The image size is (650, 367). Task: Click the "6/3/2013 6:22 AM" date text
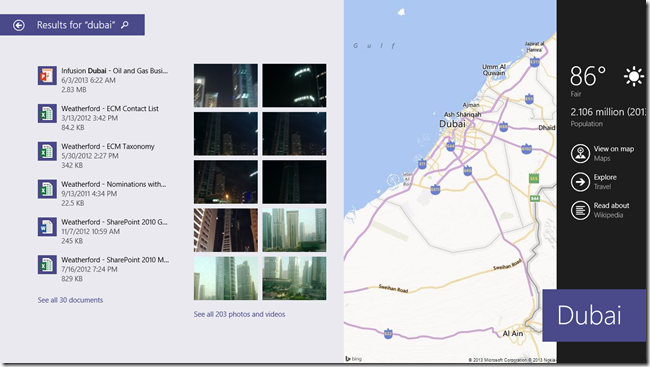88,80
